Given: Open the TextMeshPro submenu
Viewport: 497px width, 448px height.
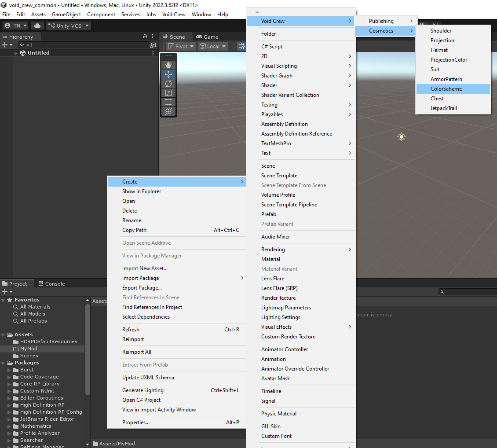Looking at the screenshot, I should (301, 143).
